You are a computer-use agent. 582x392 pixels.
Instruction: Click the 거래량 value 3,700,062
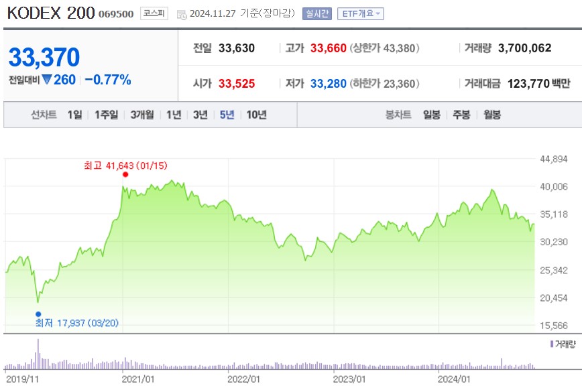pyautogui.click(x=525, y=48)
